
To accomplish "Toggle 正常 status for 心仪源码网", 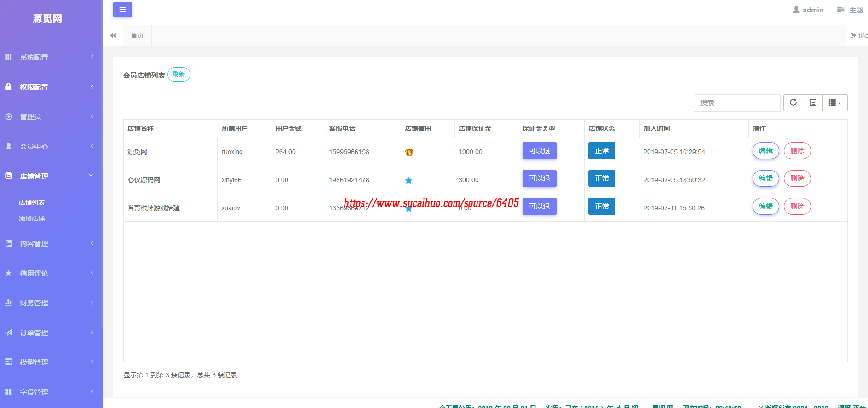I will 602,178.
